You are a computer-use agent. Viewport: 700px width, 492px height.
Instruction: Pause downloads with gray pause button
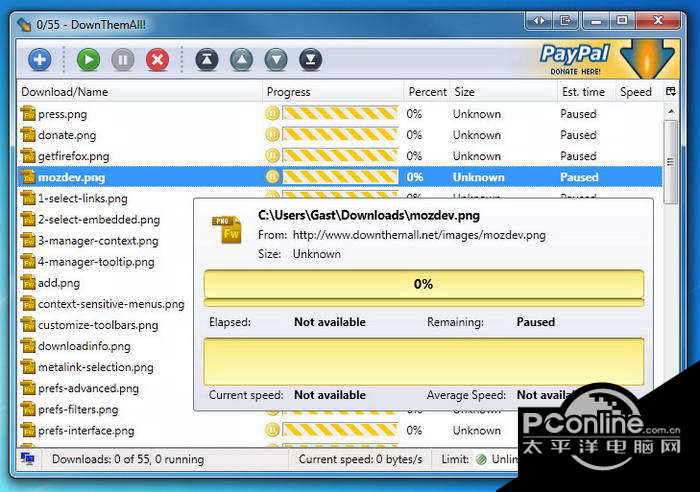(x=123, y=60)
